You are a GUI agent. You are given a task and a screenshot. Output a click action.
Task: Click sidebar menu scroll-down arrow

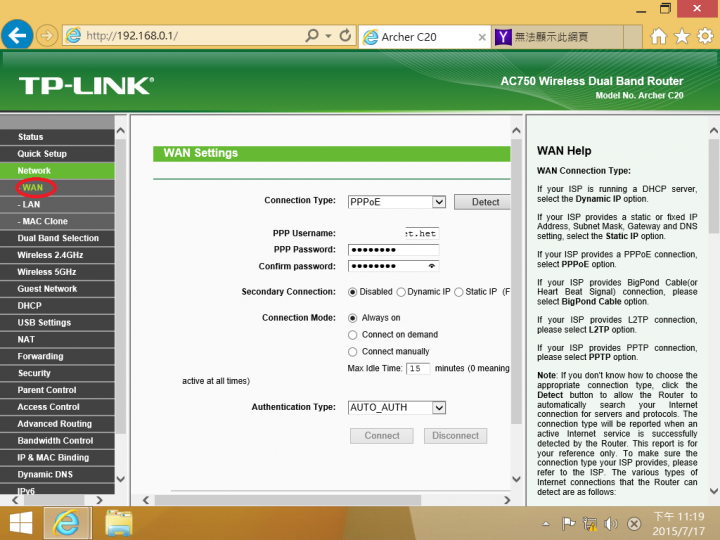click(x=120, y=479)
